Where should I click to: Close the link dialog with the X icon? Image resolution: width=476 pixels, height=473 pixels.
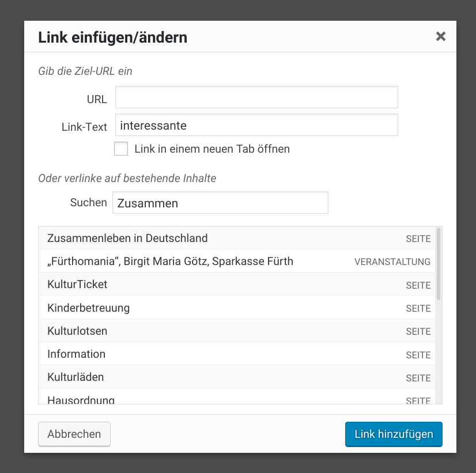tap(441, 36)
